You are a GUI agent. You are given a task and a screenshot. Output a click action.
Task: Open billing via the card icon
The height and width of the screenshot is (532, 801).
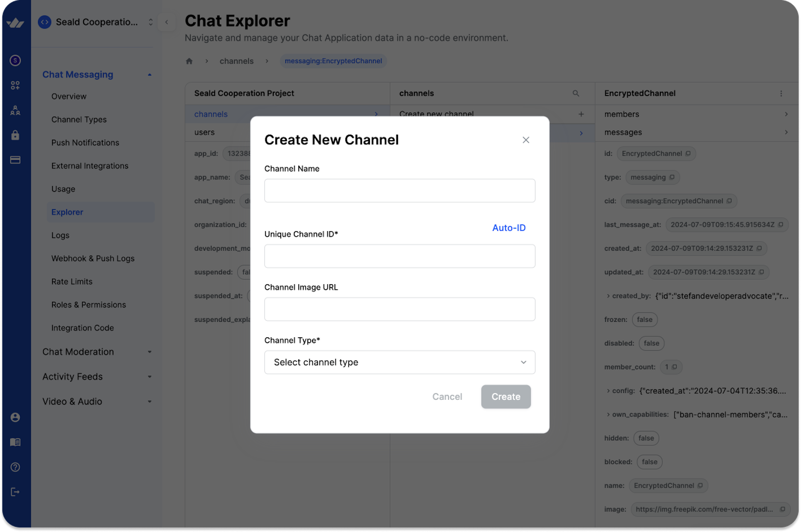pyautogui.click(x=15, y=159)
